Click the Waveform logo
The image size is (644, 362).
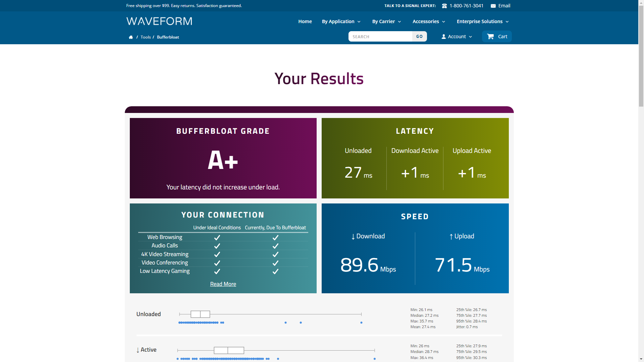(159, 21)
